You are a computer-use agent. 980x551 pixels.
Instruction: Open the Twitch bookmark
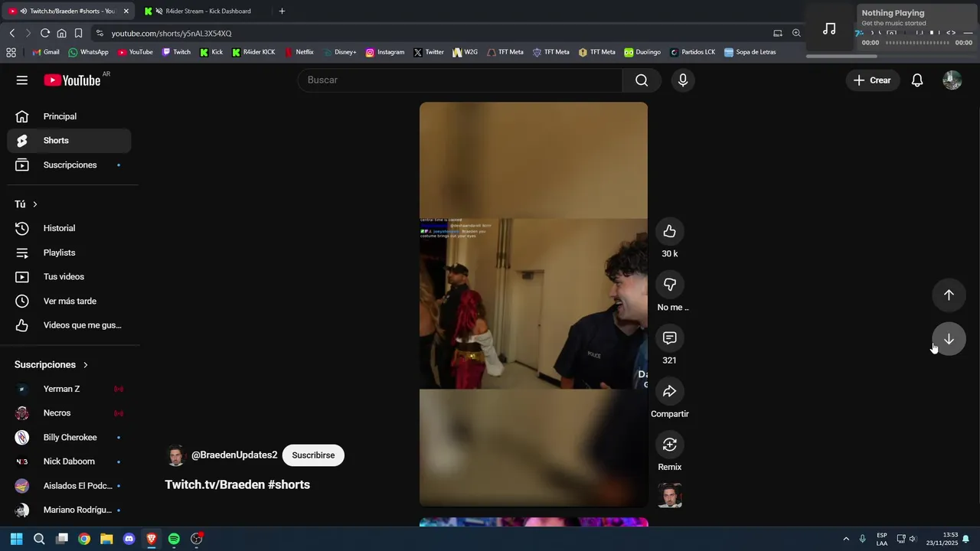coord(176,52)
